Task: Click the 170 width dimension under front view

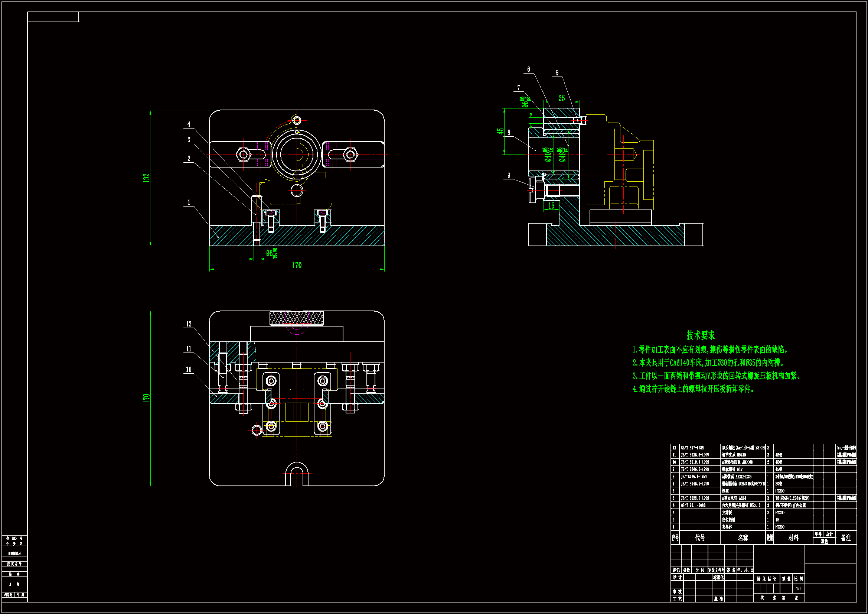Action: coord(297,265)
